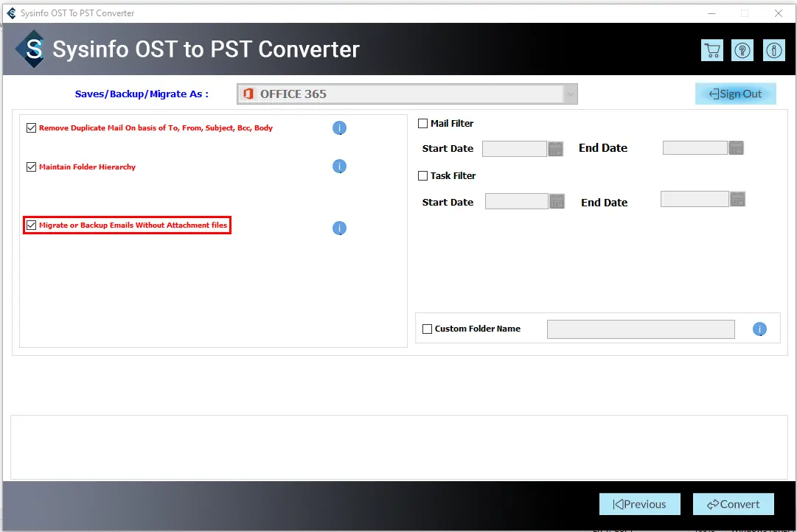This screenshot has width=797, height=532.
Task: Open Task Filter Start Date calendar picker
Action: point(557,201)
